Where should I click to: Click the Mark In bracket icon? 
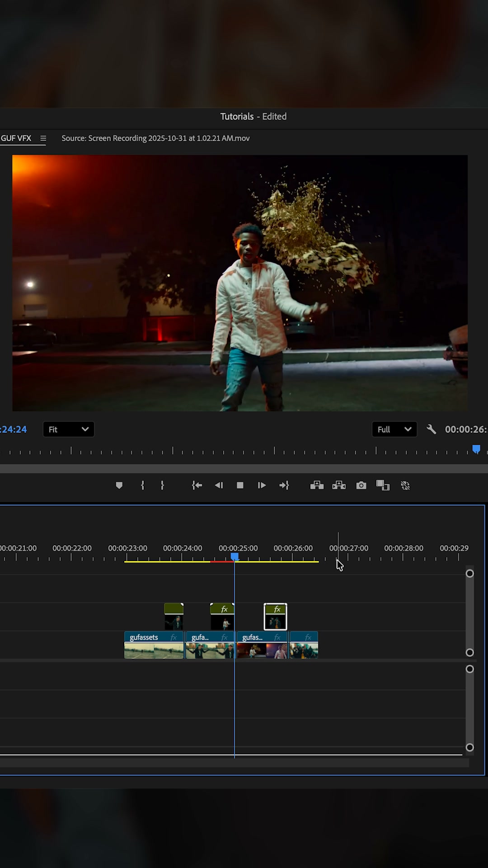pyautogui.click(x=142, y=485)
